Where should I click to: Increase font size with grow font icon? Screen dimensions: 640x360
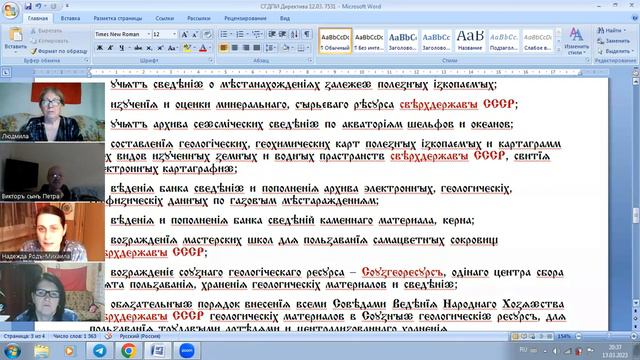(184, 34)
